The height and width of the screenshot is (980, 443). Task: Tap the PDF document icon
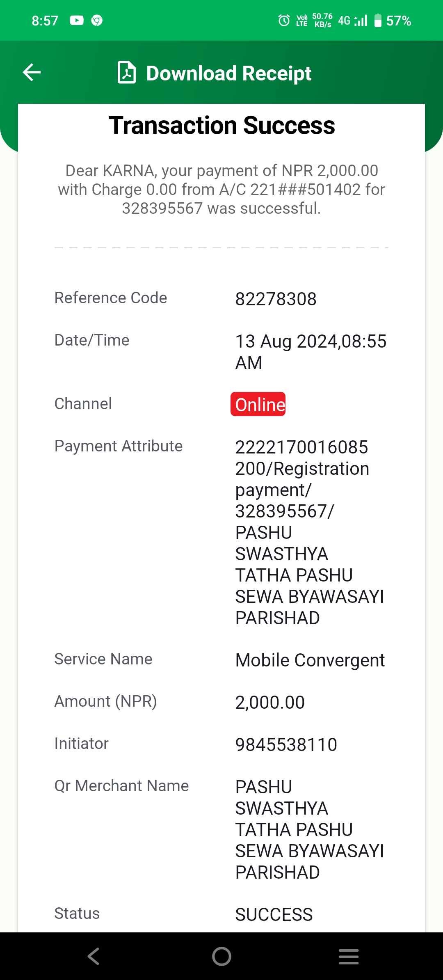pos(127,73)
